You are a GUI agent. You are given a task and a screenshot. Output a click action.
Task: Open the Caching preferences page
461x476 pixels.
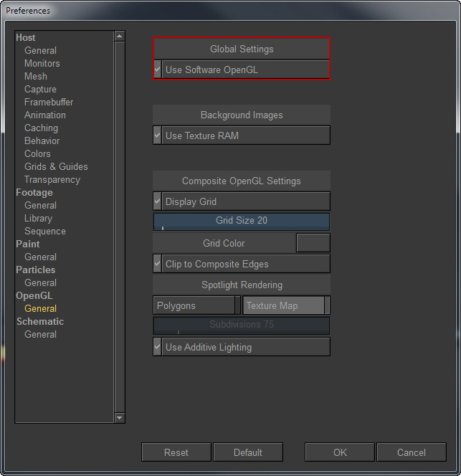tap(41, 128)
